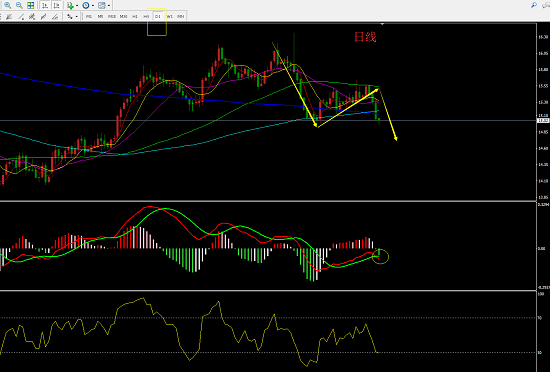Click the chart shift triangle marker

pos(382,24)
